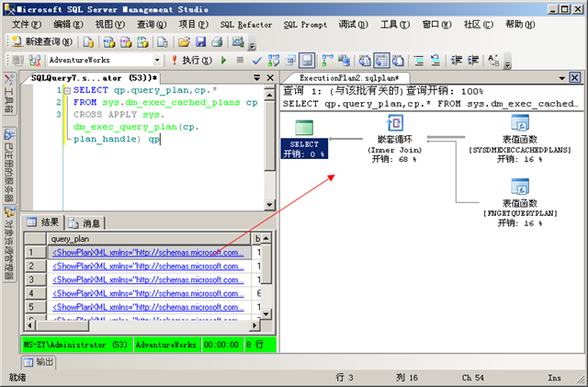Image resolution: width=588 pixels, height=387 pixels.
Task: Click the Database Engine Query icon
Action: pos(88,42)
